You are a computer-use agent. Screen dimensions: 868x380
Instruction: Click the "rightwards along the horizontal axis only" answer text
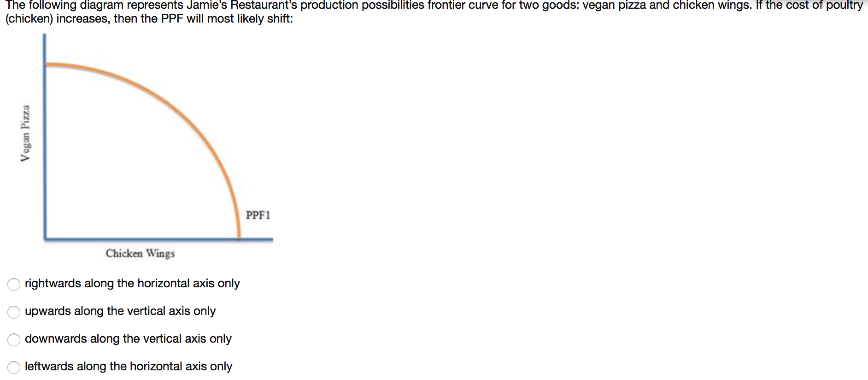[x=132, y=283]
